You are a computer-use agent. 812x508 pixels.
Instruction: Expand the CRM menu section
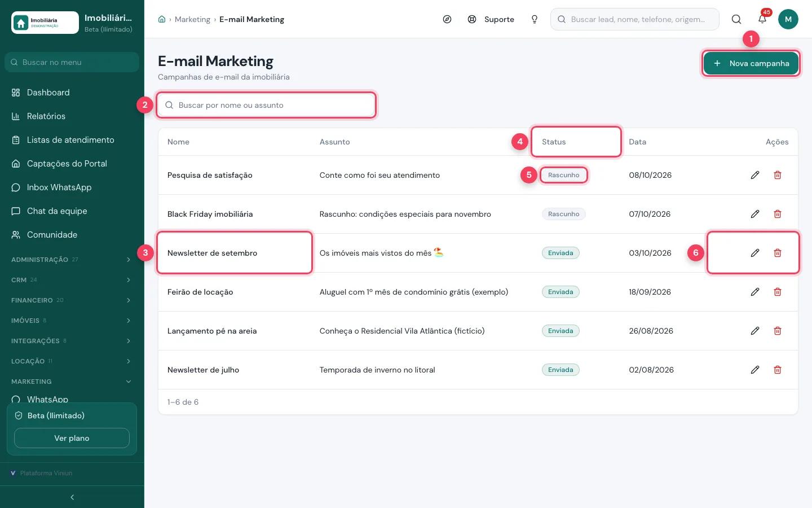pos(72,280)
